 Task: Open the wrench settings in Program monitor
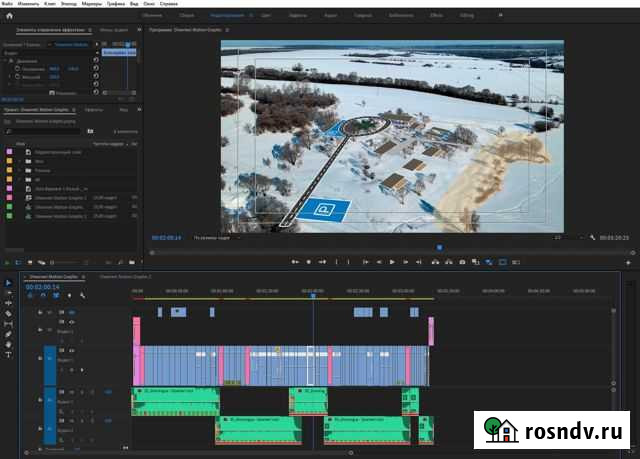pyautogui.click(x=592, y=238)
